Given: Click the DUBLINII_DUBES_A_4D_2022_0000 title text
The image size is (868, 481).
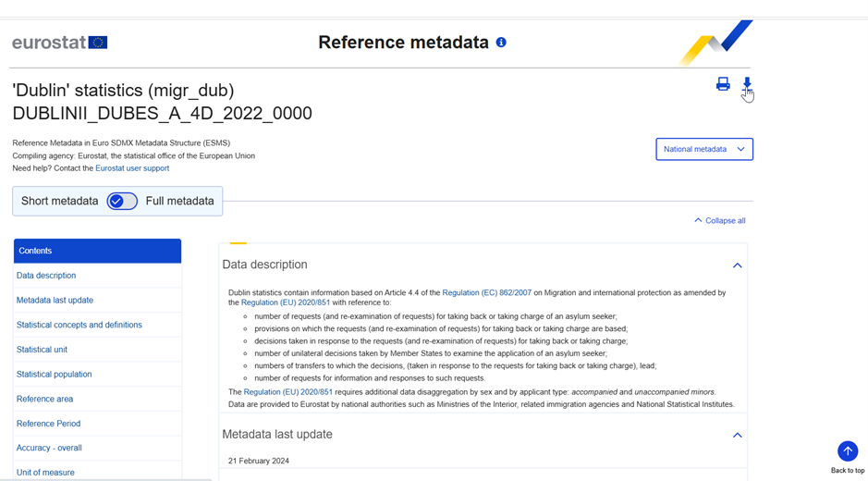Looking at the screenshot, I should click(162, 113).
